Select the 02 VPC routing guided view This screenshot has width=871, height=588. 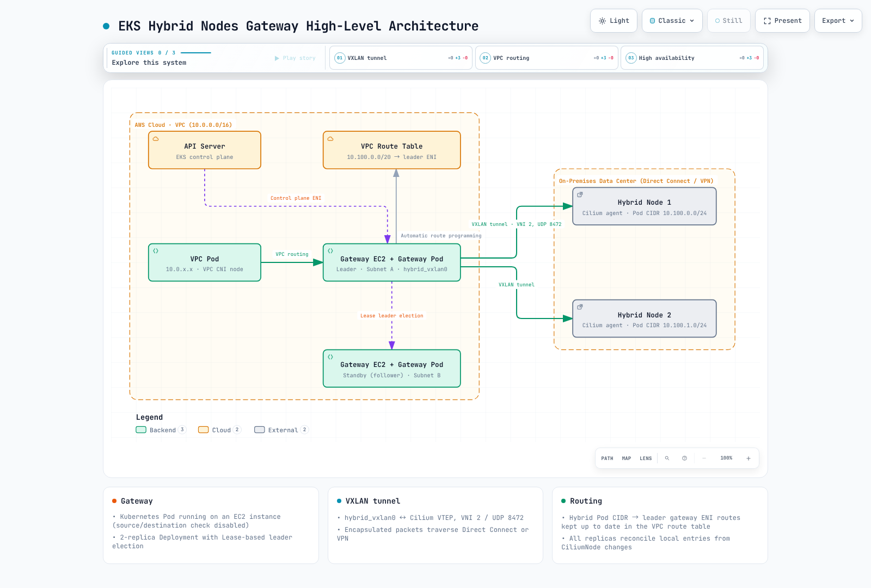[x=547, y=58]
